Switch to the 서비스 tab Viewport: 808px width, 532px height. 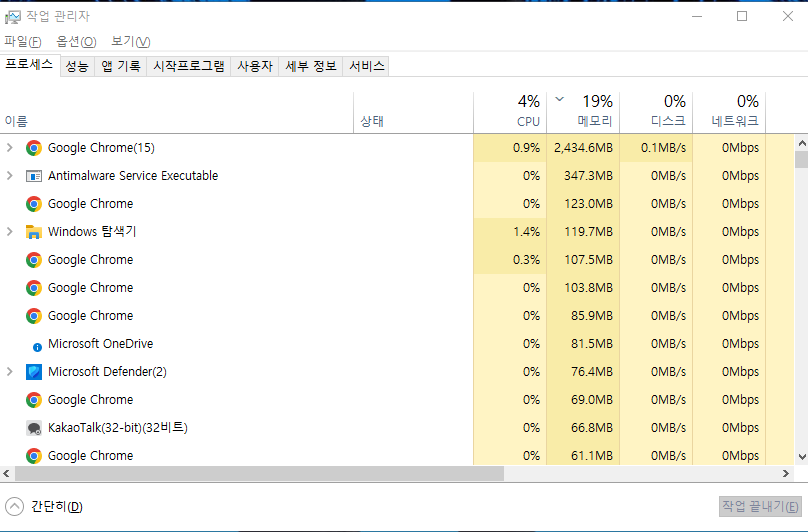[366, 66]
